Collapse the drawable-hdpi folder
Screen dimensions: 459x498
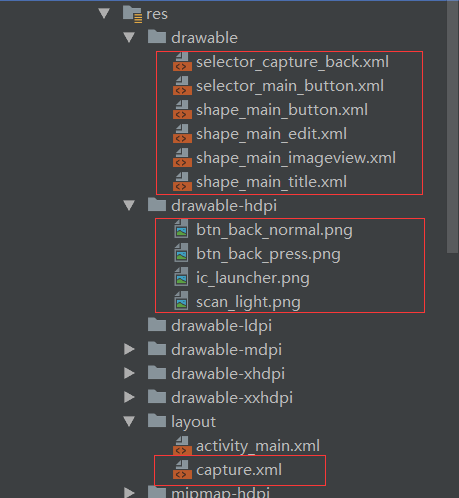pos(129,205)
